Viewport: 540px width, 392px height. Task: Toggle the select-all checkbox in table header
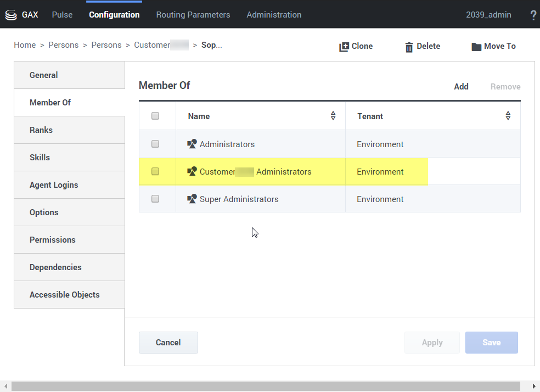pyautogui.click(x=155, y=116)
